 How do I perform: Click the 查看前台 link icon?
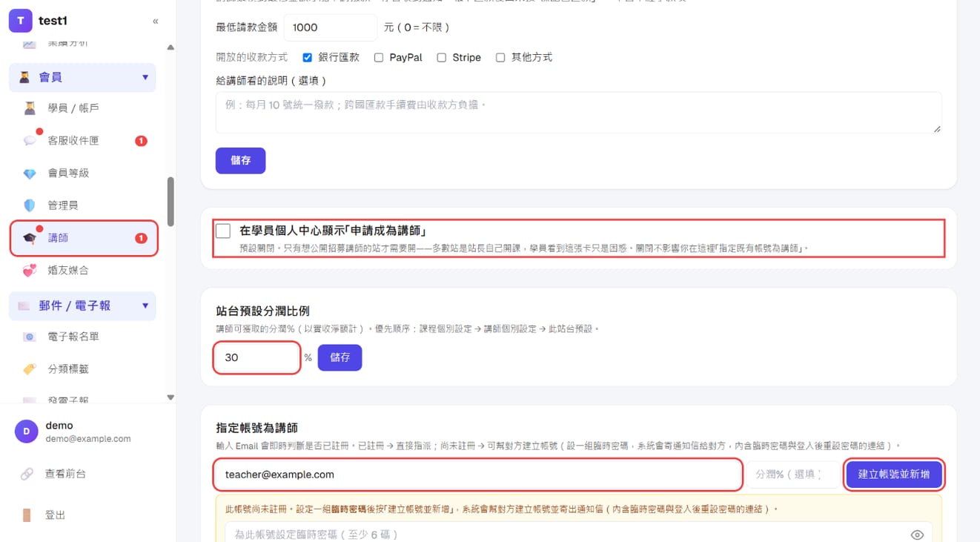[27, 474]
